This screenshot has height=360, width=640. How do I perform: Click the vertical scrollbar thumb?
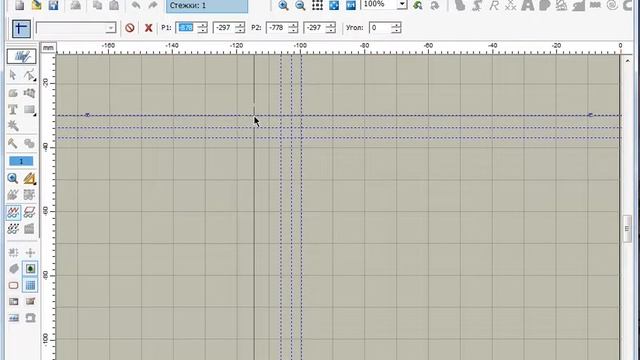tap(627, 229)
